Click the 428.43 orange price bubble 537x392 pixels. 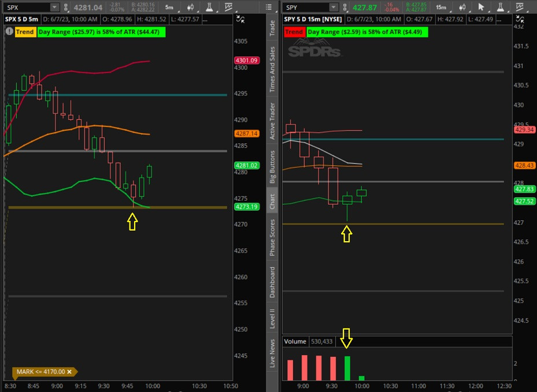525,165
